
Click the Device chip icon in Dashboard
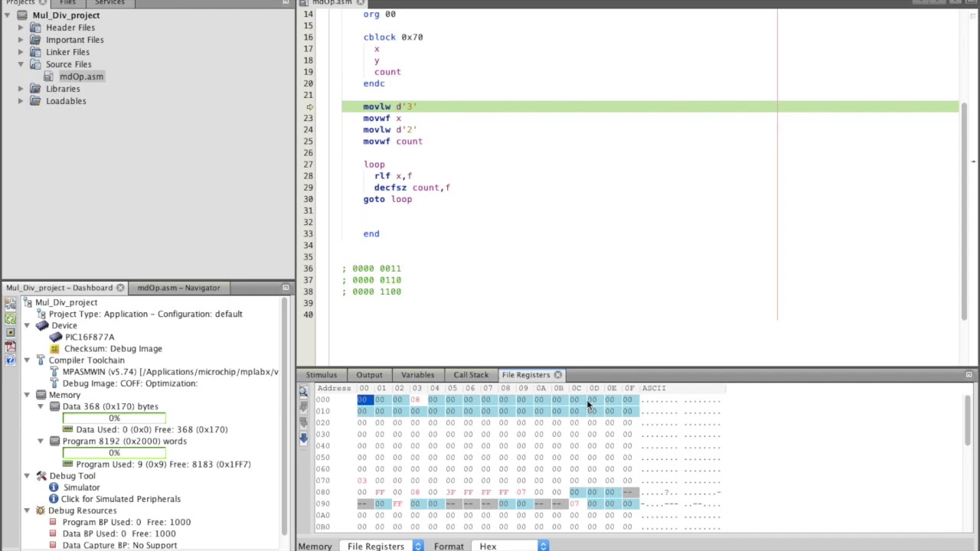tap(41, 325)
